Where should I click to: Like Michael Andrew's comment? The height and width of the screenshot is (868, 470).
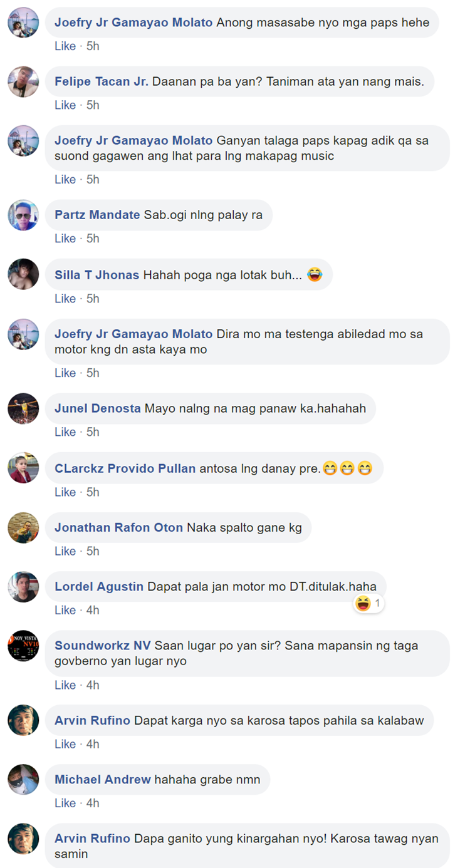[x=65, y=803]
